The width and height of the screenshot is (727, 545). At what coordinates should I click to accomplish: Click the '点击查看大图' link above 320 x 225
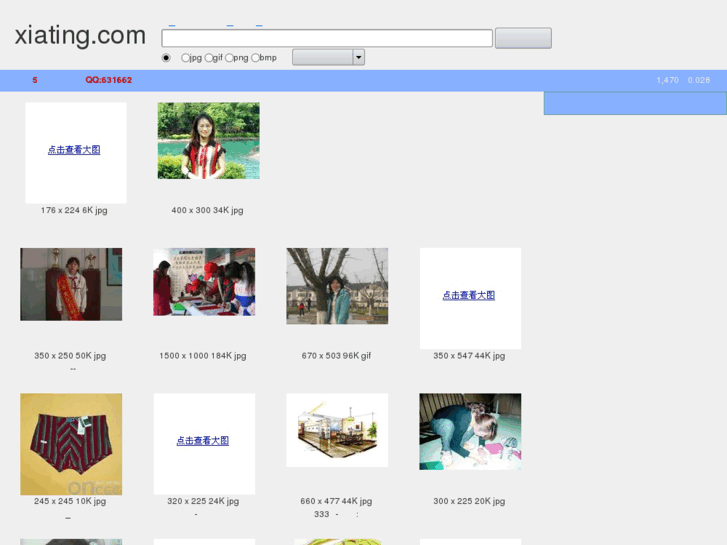tap(203, 441)
